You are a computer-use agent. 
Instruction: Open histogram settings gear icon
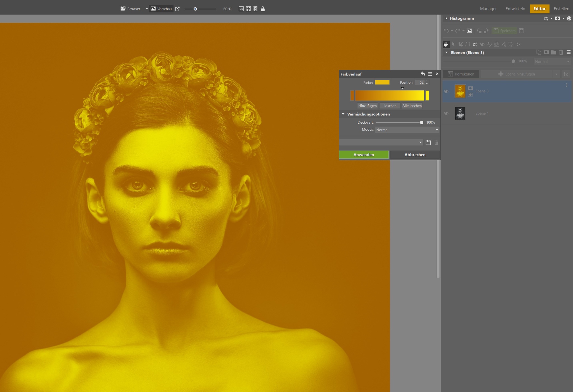click(x=569, y=18)
